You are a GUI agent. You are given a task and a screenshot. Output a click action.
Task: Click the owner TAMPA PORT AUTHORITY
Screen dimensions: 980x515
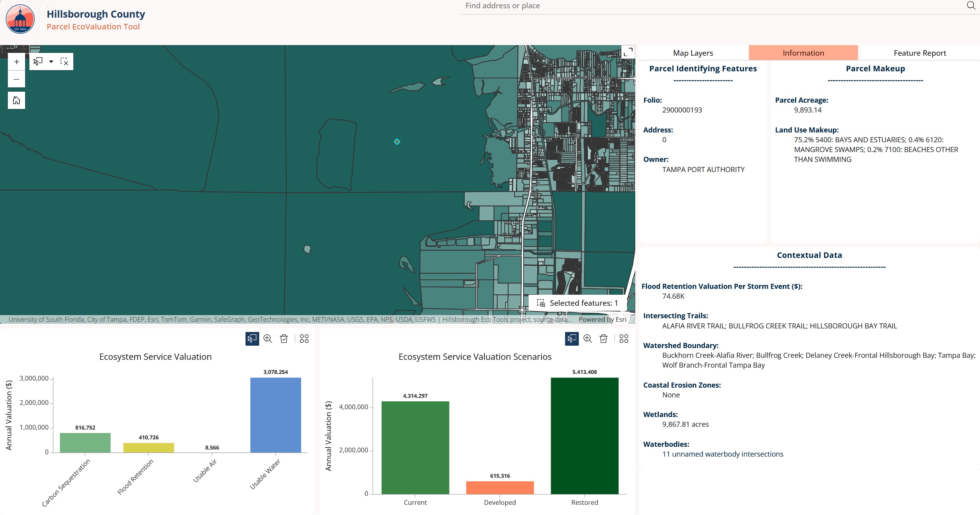[x=703, y=170]
